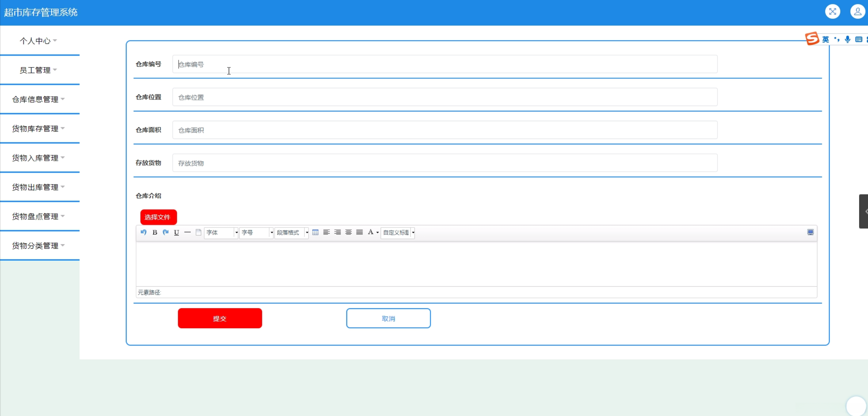868x416 pixels.
Task: Click the 取消 cancel button
Action: (x=388, y=318)
